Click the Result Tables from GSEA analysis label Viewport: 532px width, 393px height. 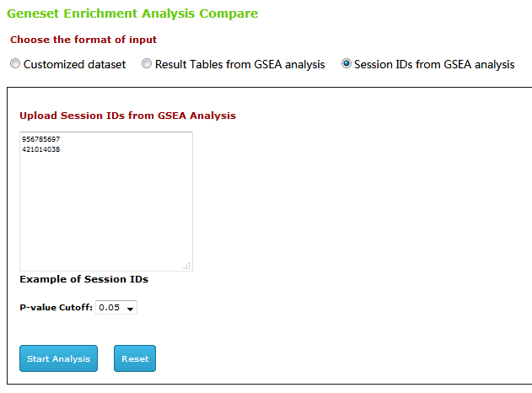click(240, 64)
